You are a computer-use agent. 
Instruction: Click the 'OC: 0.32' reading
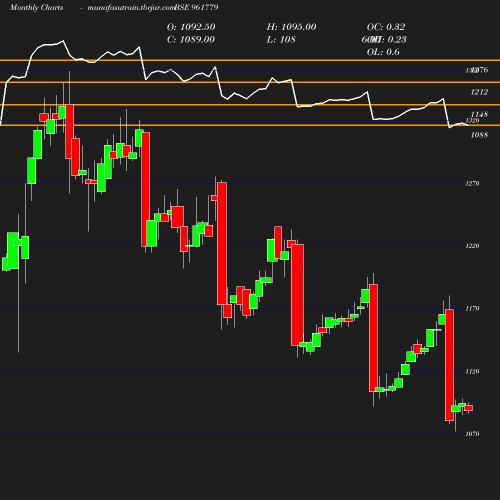pyautogui.click(x=386, y=27)
